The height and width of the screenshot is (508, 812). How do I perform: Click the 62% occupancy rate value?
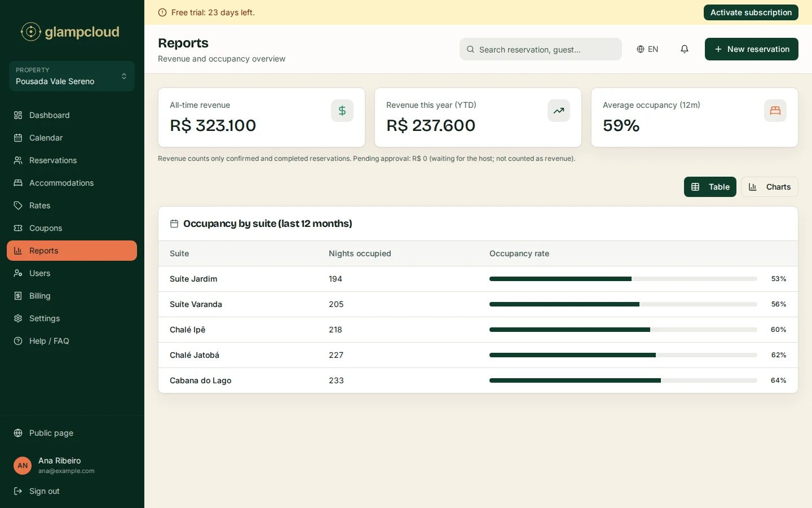[779, 355]
